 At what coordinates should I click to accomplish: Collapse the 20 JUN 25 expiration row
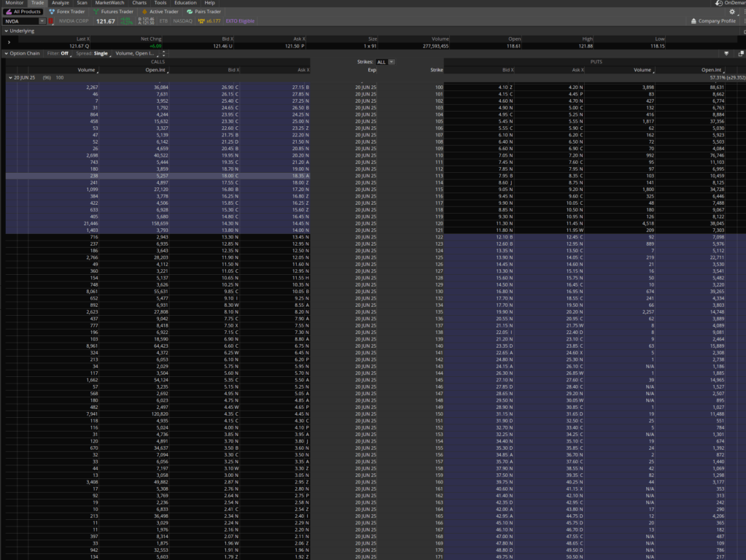pos(10,77)
